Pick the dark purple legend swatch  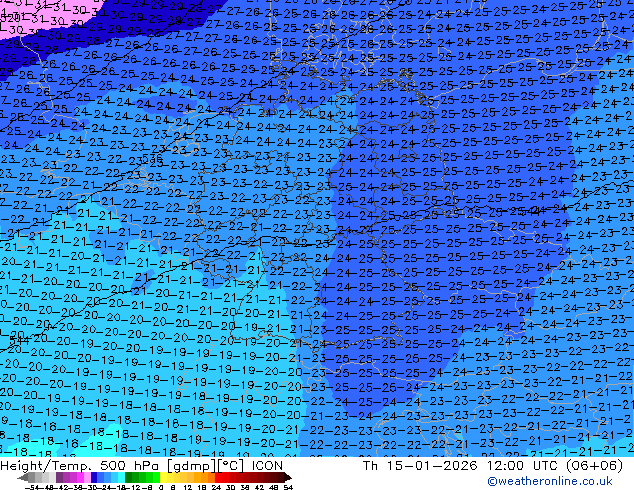pos(59,478)
